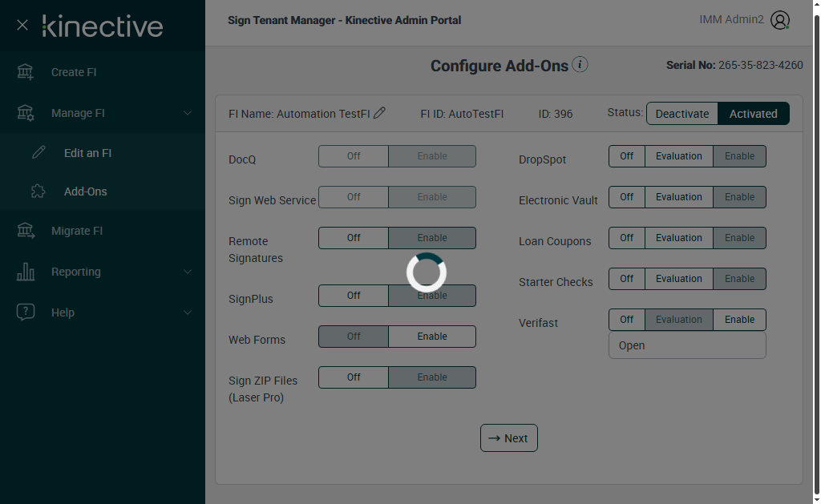This screenshot has height=504, width=821.
Task: Enable Loan Coupons
Action: 739,238
